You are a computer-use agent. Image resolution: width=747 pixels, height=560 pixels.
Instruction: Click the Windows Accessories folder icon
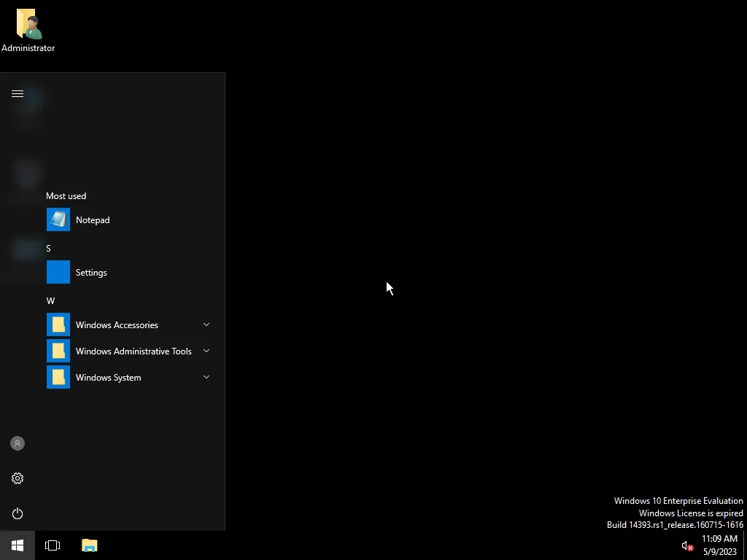58,324
